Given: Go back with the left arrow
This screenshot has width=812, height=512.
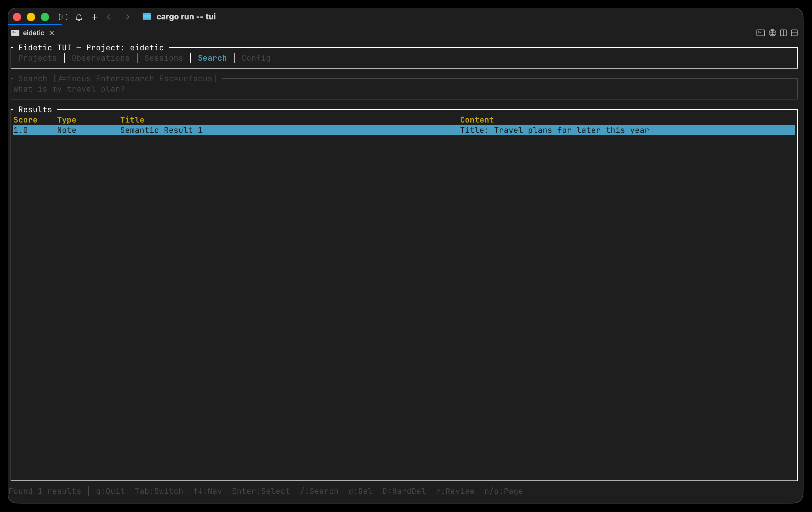Looking at the screenshot, I should [x=110, y=17].
